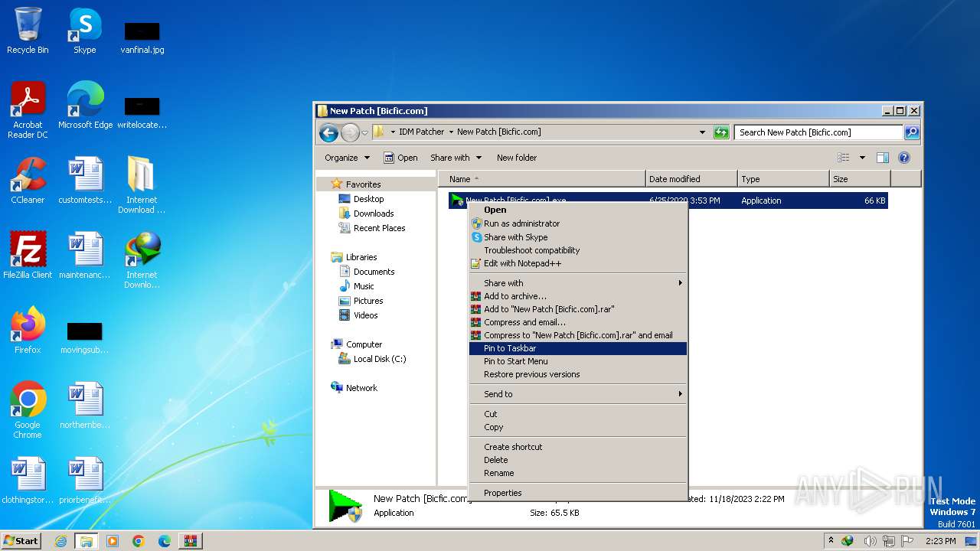980x551 pixels.
Task: Choose Share with Skype
Action: coord(577,237)
